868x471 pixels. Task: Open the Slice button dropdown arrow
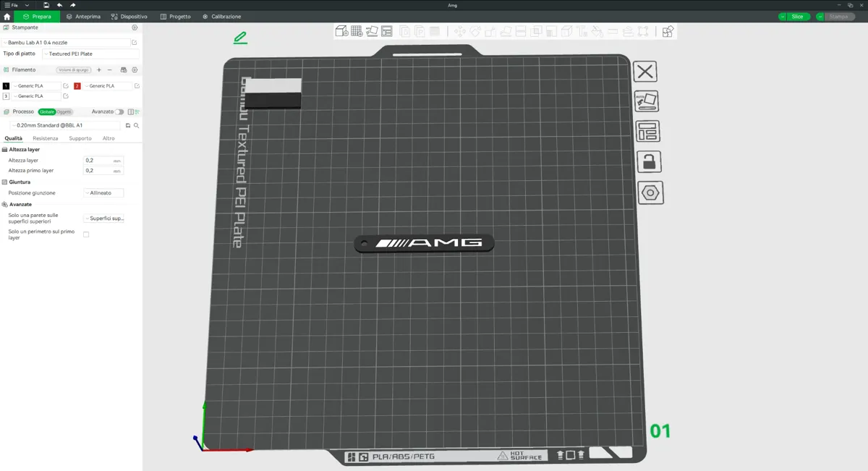pyautogui.click(x=783, y=17)
